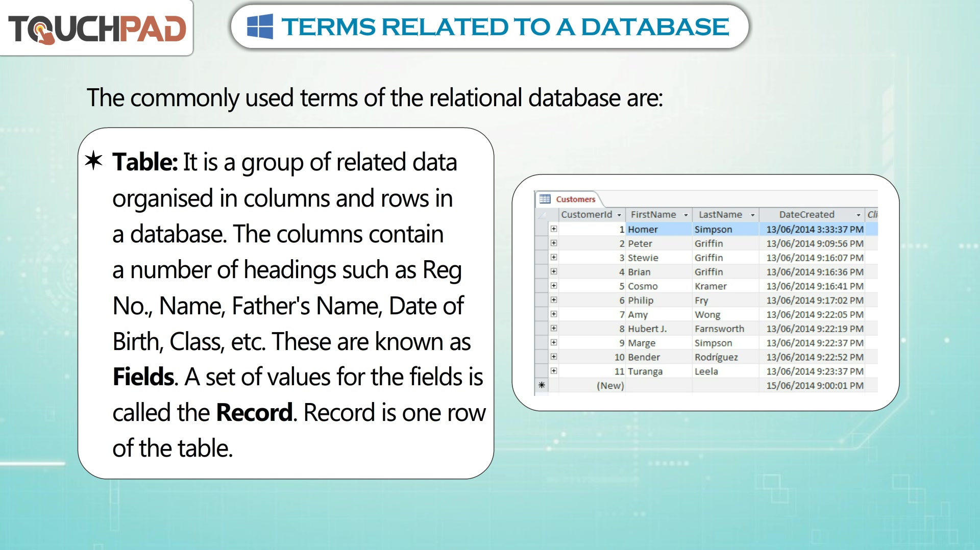Viewport: 980px width, 550px height.
Task: Expand the Peter Griffin record row
Action: 554,243
